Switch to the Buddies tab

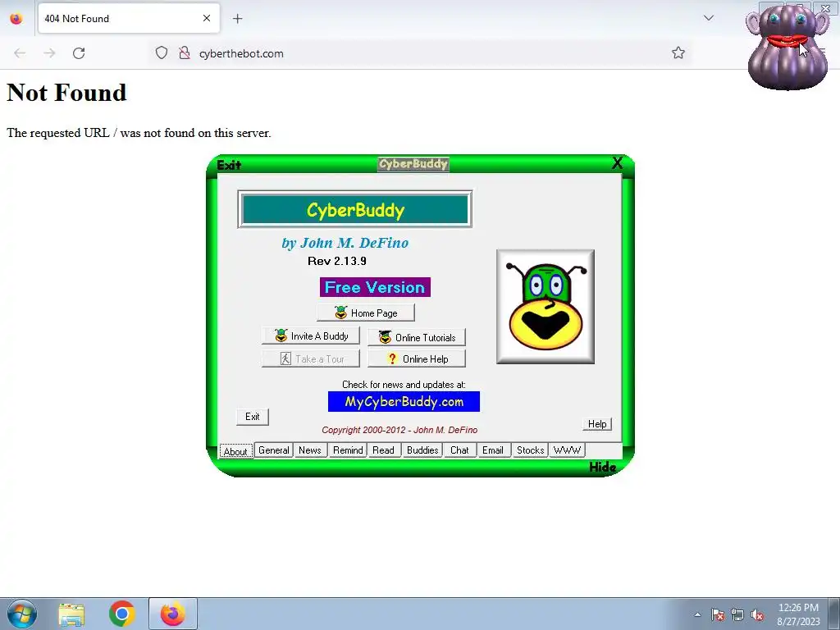click(x=422, y=450)
